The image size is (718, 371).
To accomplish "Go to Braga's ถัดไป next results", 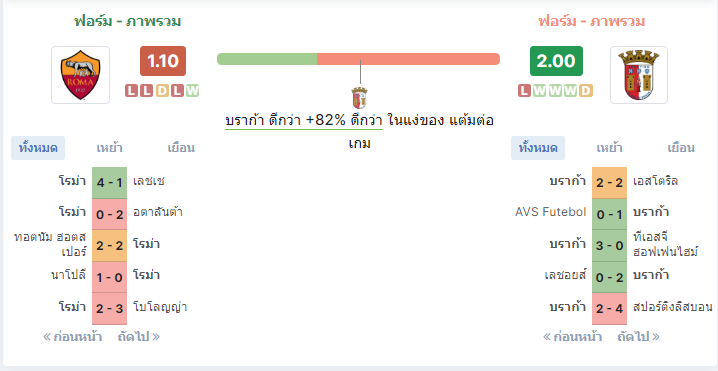I will (x=638, y=337).
